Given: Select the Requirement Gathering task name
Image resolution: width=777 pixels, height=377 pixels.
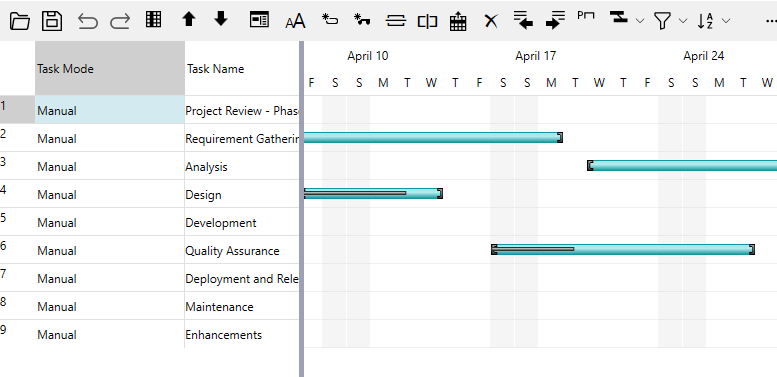Looking at the screenshot, I should click(x=242, y=139).
